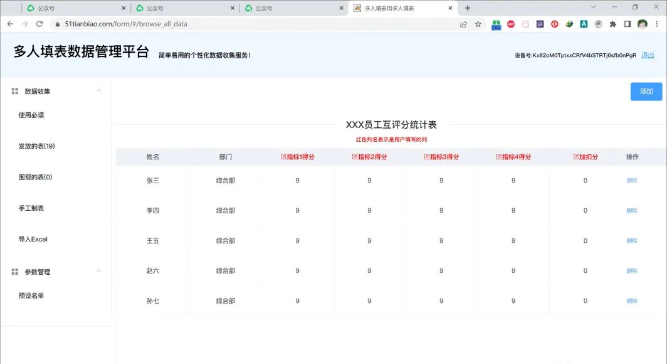Click the red note under the table title
Viewport: 667px width, 364px height.
tap(391, 139)
